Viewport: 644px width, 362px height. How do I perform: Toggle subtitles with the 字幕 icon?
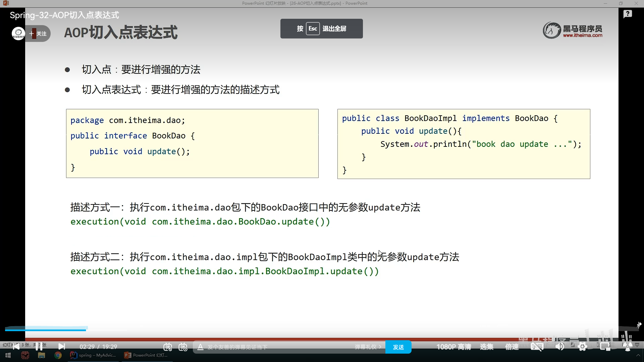[537, 347]
